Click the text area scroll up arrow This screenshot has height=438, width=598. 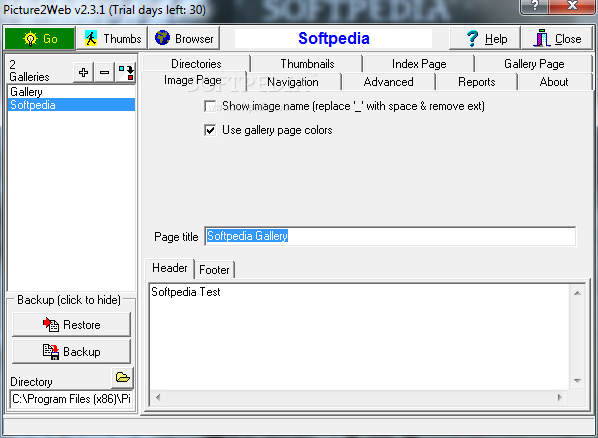[577, 293]
